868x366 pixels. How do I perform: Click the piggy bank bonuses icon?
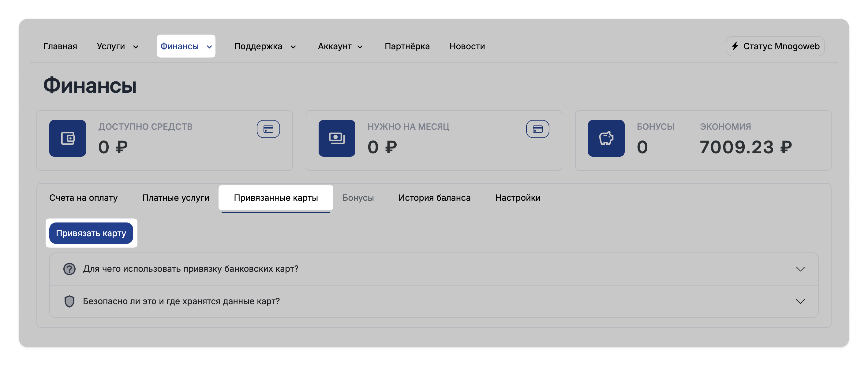coord(606,138)
